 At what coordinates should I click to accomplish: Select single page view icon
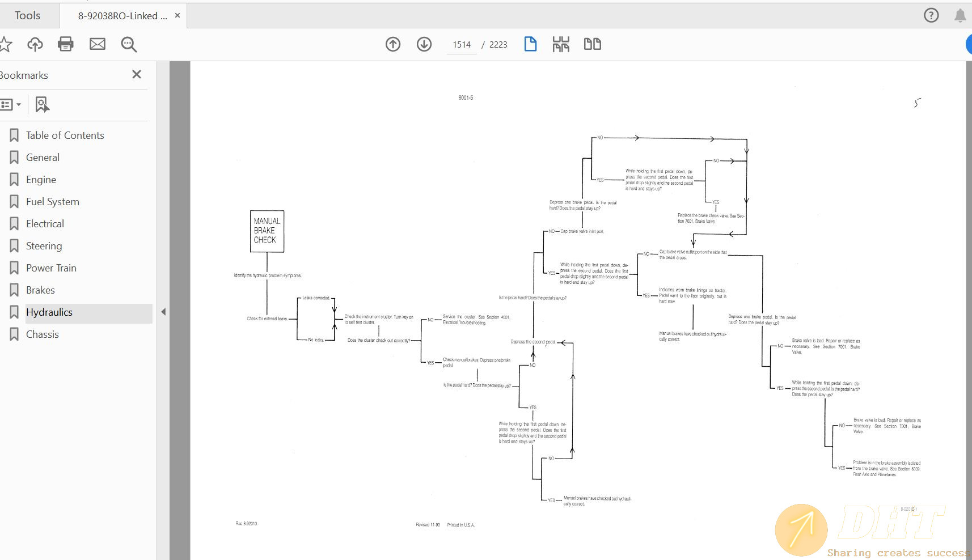[x=530, y=44]
